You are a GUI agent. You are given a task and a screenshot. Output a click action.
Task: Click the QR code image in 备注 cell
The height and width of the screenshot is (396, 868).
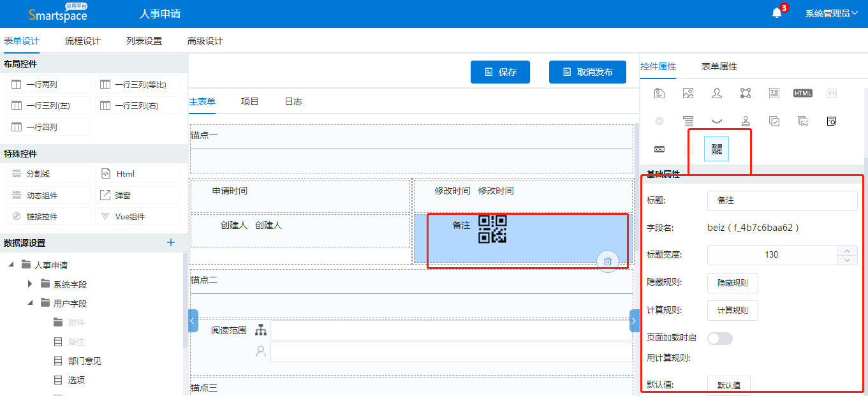pyautogui.click(x=492, y=230)
